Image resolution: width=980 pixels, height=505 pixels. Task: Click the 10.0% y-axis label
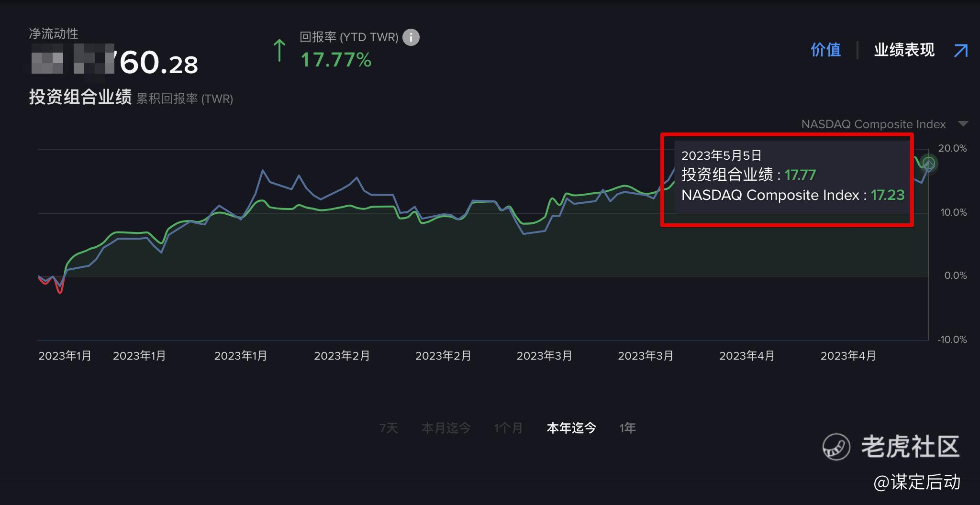pyautogui.click(x=953, y=212)
